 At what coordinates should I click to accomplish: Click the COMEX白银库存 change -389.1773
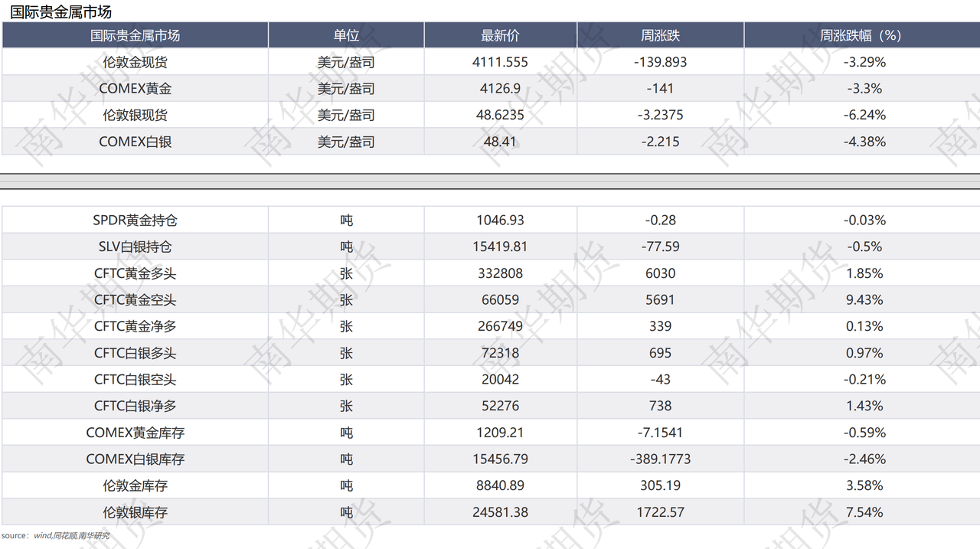click(x=660, y=459)
